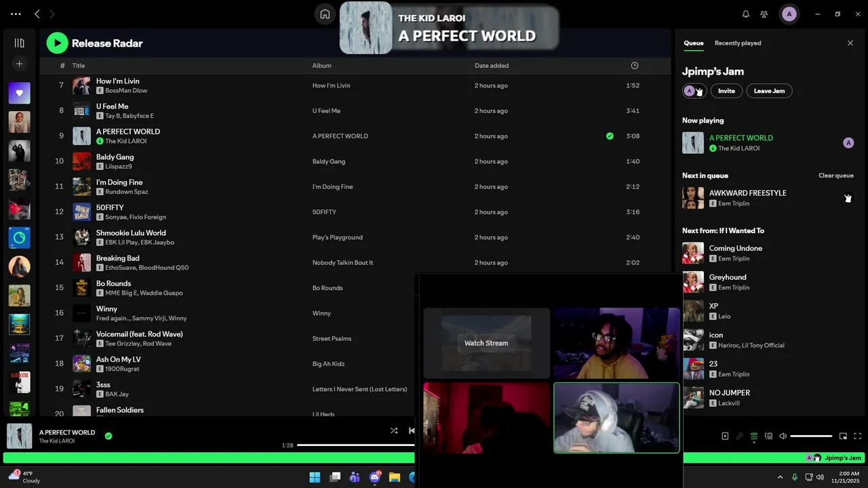This screenshot has width=868, height=488.
Task: Select the Shmookie Lulu World track
Action: (131, 233)
